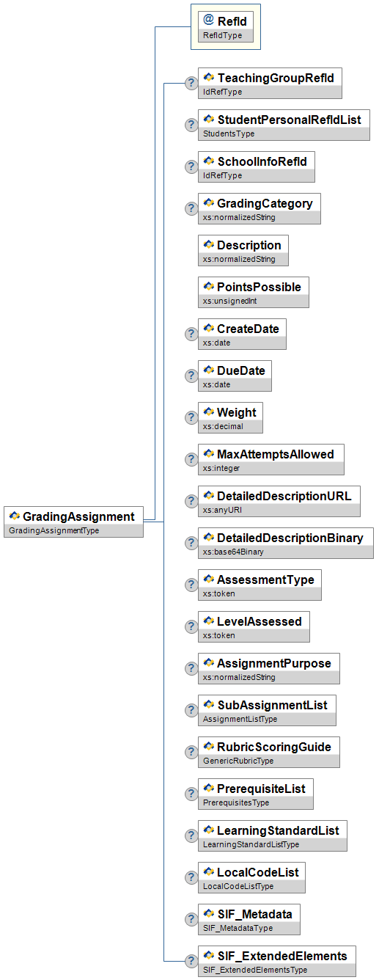
Task: Open the LearningStandardList element
Action: point(273,835)
